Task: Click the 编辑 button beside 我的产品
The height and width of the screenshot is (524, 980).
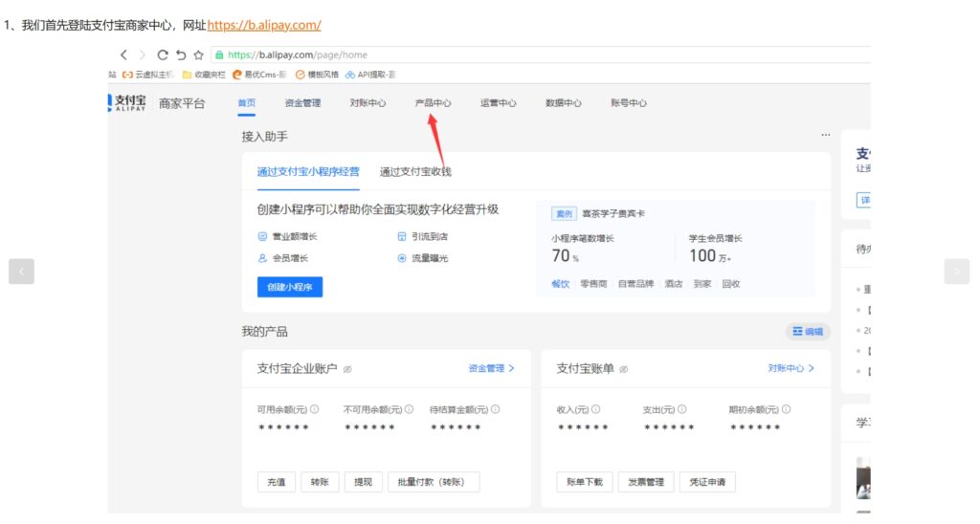Action: click(808, 332)
